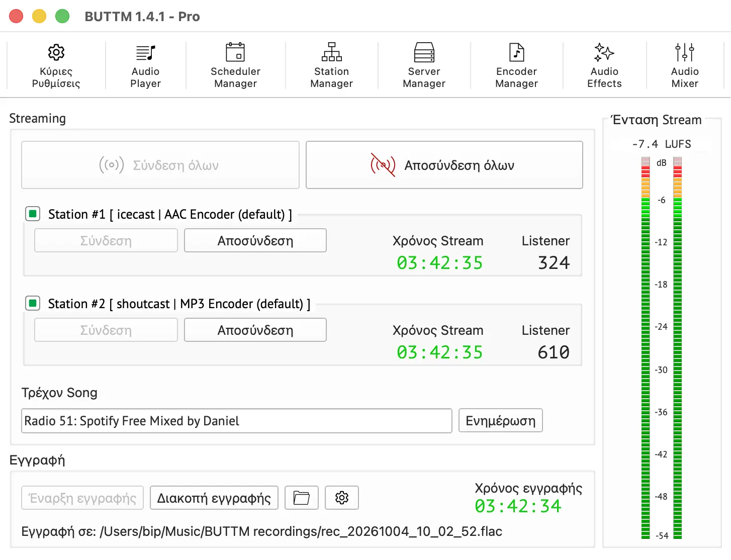Open the Server Manager icon
The width and height of the screenshot is (731, 560).
[424, 52]
